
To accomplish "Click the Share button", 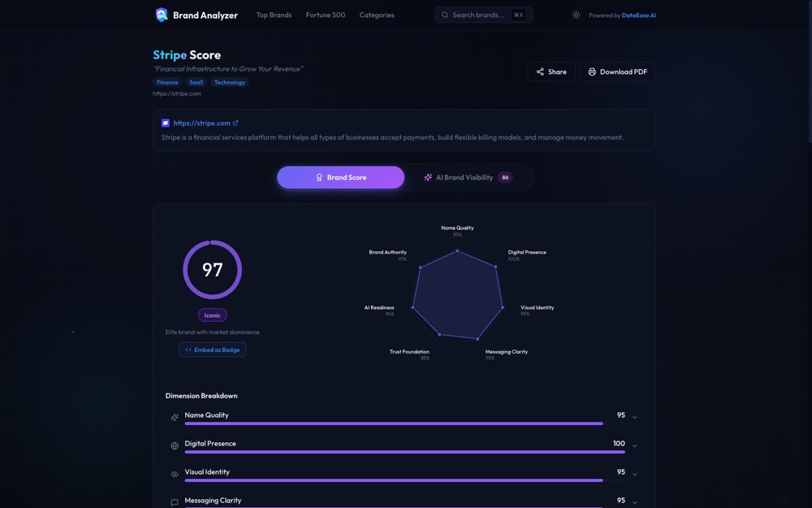I will [x=551, y=72].
